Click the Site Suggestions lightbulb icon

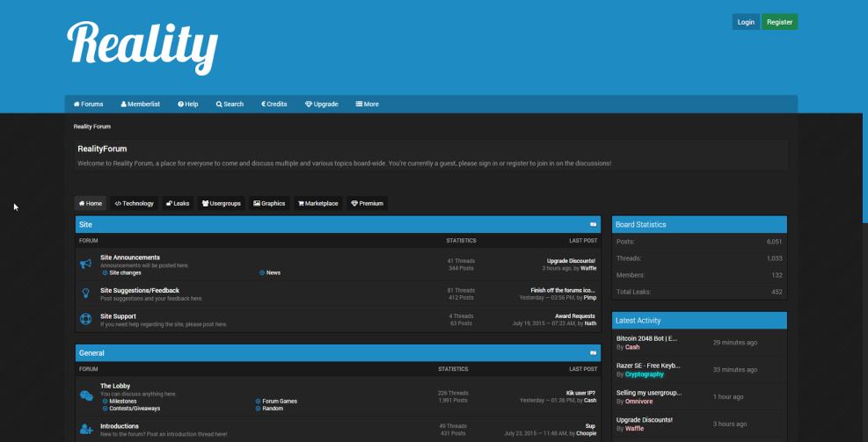tap(86, 293)
